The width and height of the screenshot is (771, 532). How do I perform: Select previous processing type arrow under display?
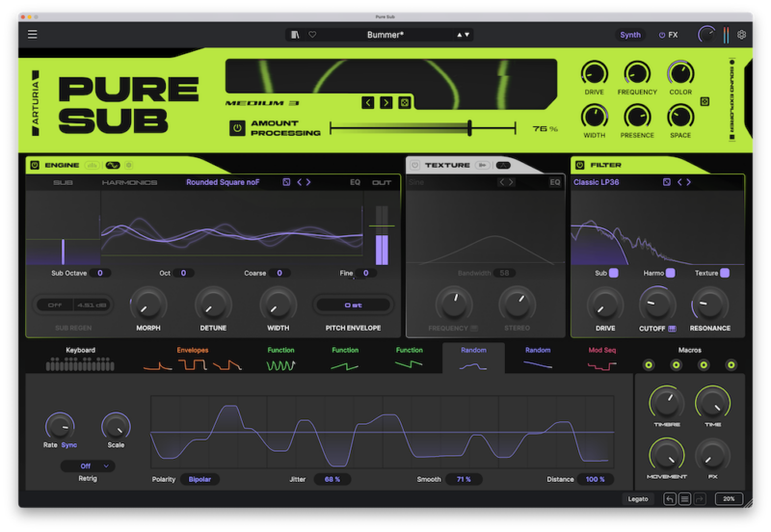[x=368, y=103]
